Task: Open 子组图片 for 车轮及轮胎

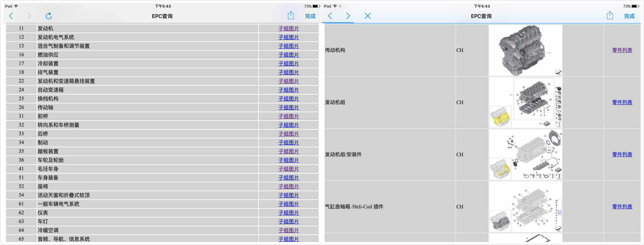Action: point(289,160)
